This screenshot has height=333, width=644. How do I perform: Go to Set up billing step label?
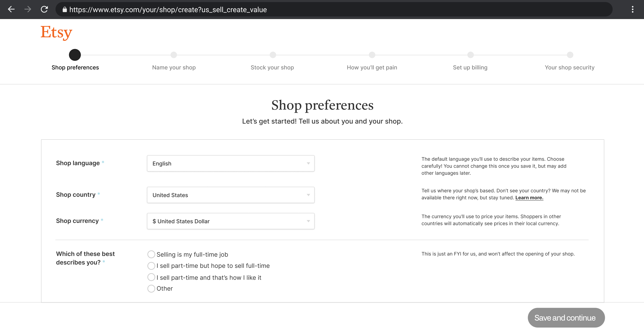[470, 67]
